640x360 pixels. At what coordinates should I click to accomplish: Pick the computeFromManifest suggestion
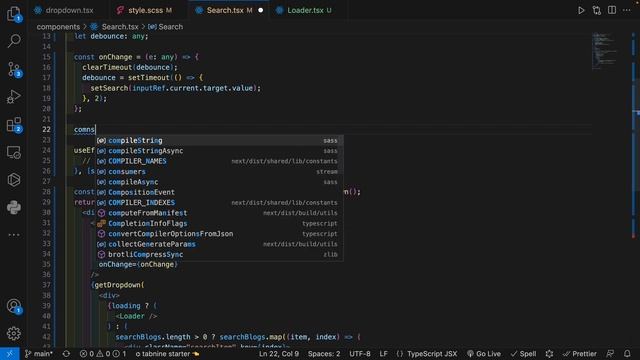(x=219, y=213)
